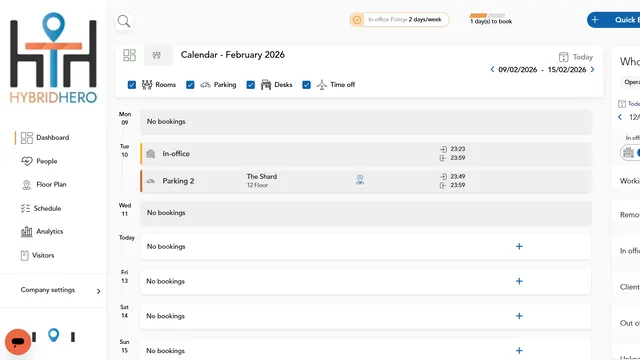Click the HybridHero logo
This screenshot has width=640, height=360.
[53, 58]
